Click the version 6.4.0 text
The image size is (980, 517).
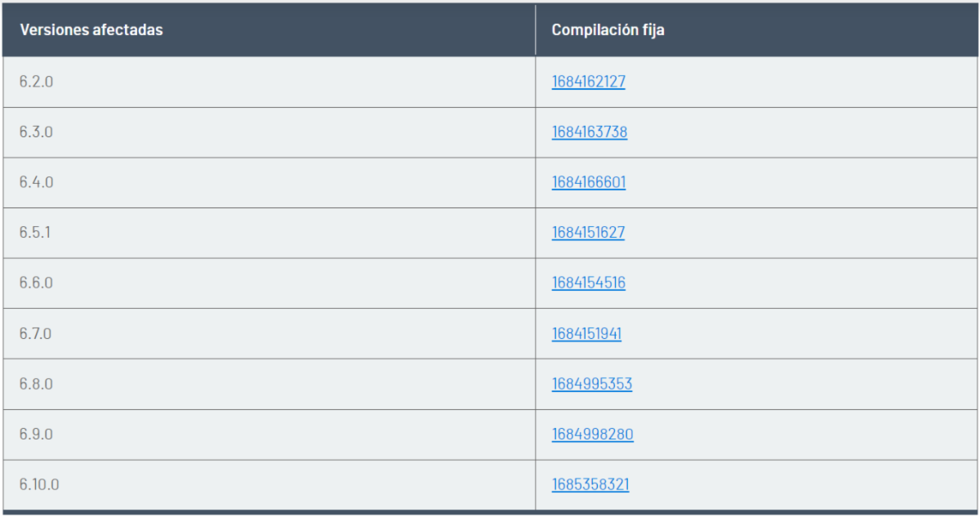(x=36, y=182)
